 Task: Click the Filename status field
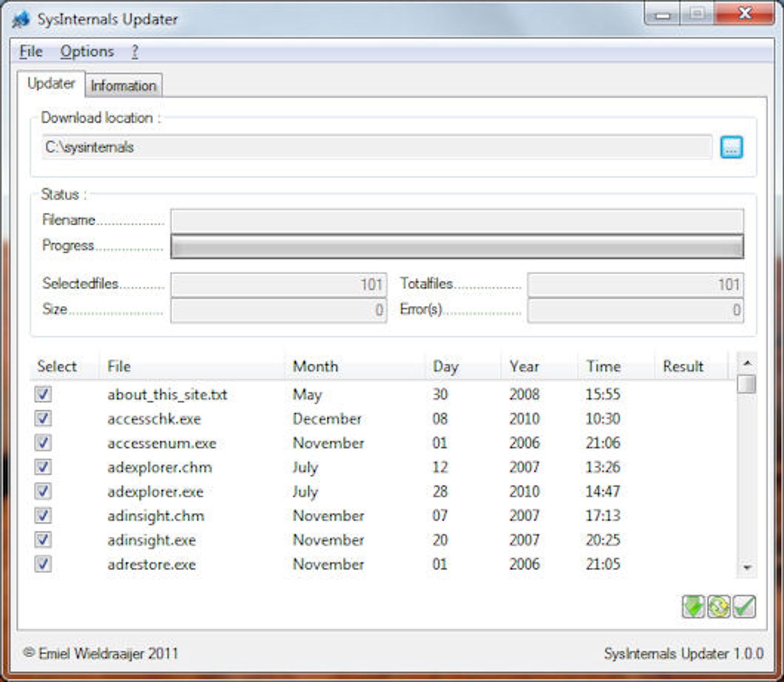457,220
